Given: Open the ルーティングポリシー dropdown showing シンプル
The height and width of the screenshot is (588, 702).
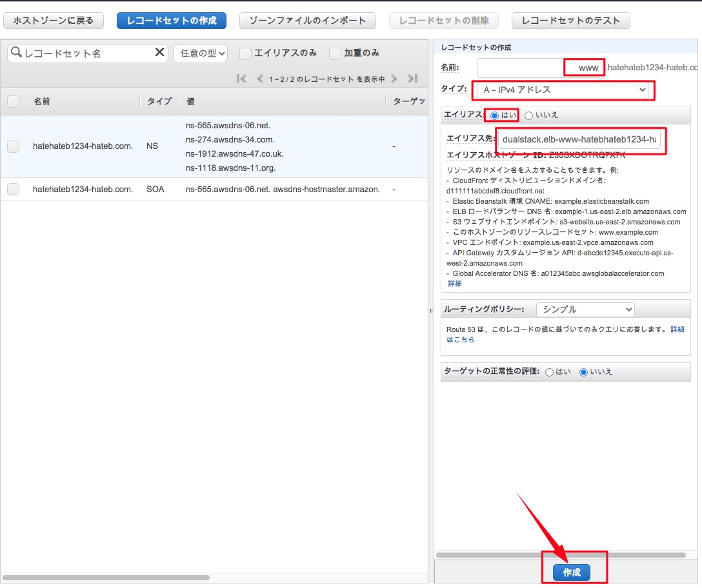Looking at the screenshot, I should tap(585, 309).
